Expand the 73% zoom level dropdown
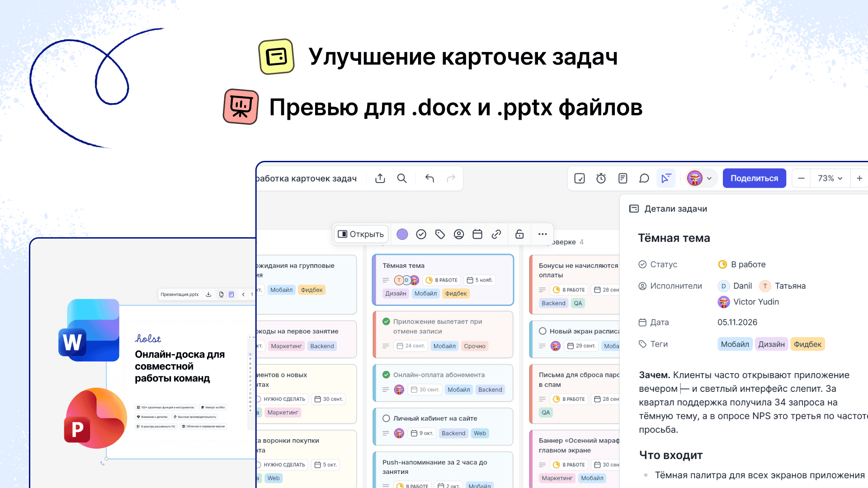 coord(830,178)
